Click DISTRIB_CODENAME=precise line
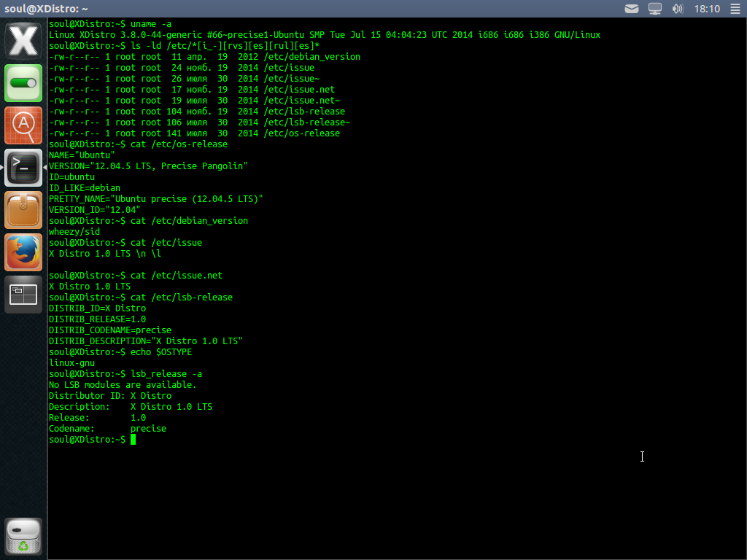This screenshot has width=747, height=560. 110,330
